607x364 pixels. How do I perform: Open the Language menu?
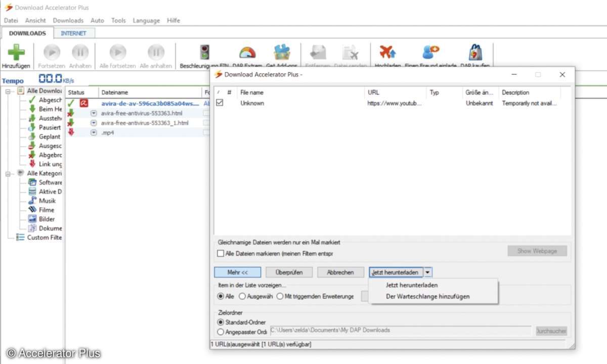point(146,21)
